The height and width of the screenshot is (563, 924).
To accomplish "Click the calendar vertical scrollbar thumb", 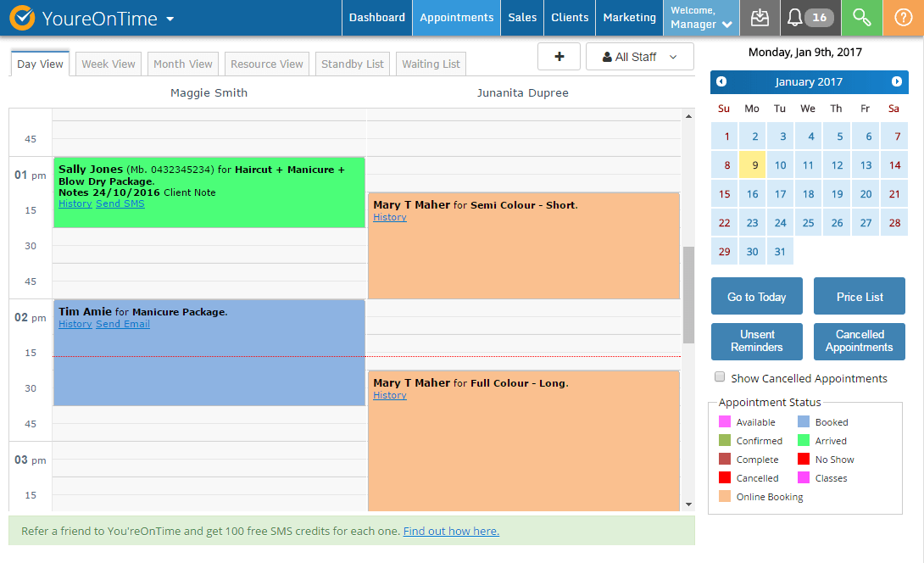I will point(688,295).
